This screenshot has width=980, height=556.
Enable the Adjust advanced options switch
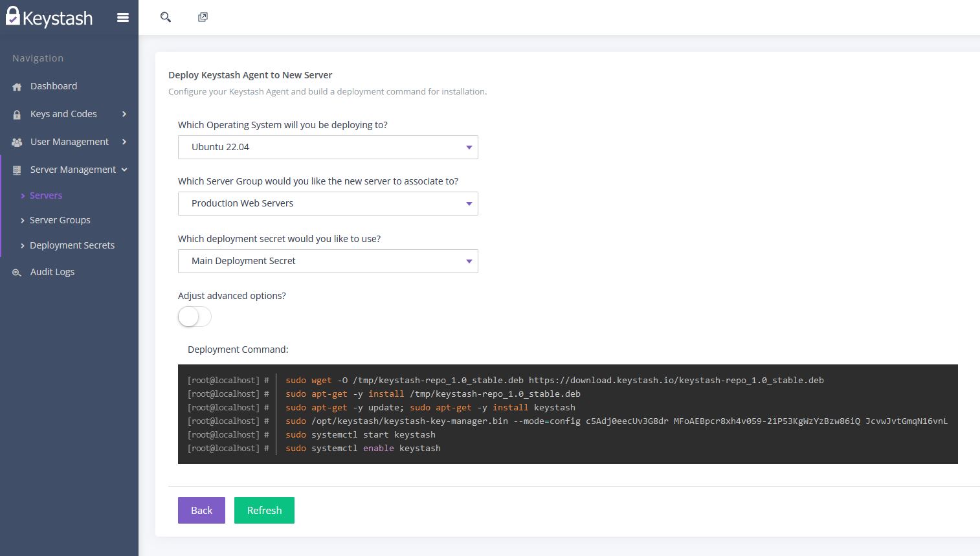pos(194,317)
